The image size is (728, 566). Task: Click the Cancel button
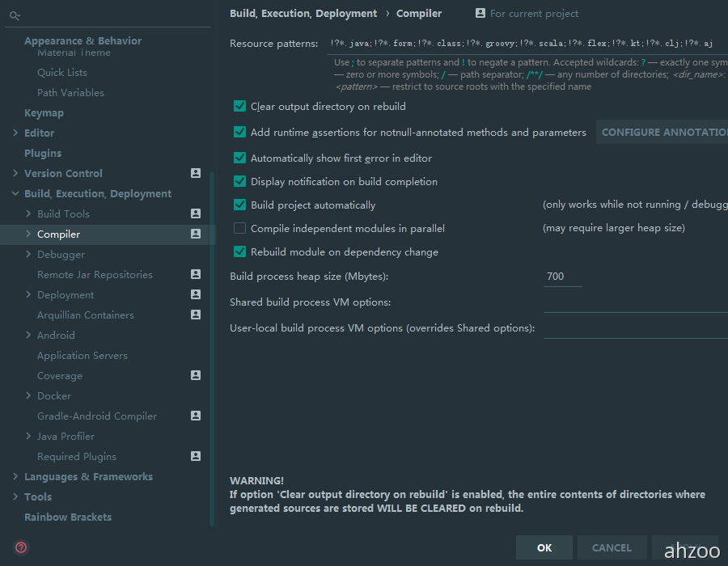coord(611,547)
